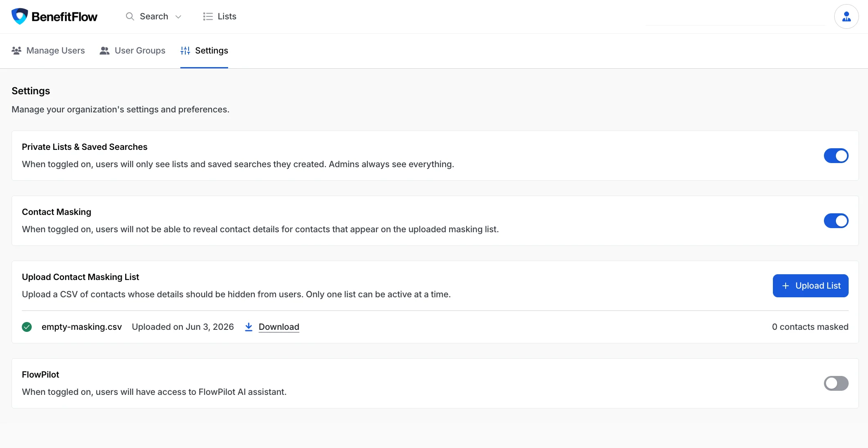Expand the Search dropdown chevron
Image resolution: width=868 pixels, height=448 pixels.
click(178, 17)
